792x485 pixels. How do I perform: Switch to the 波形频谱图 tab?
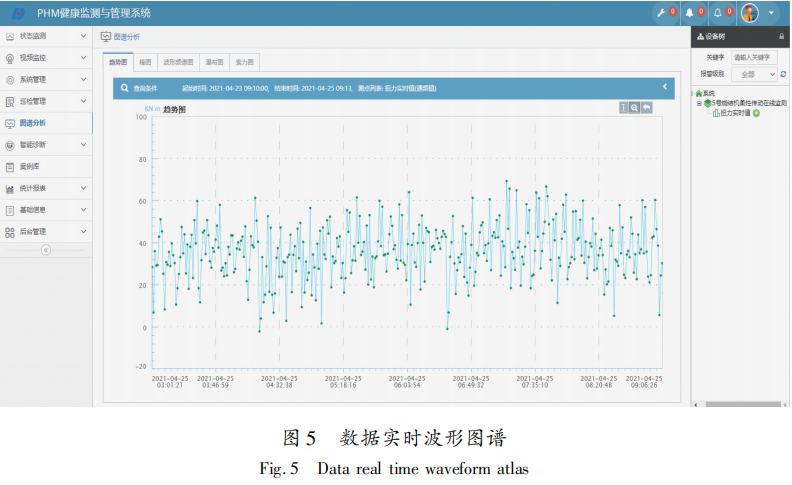point(177,62)
